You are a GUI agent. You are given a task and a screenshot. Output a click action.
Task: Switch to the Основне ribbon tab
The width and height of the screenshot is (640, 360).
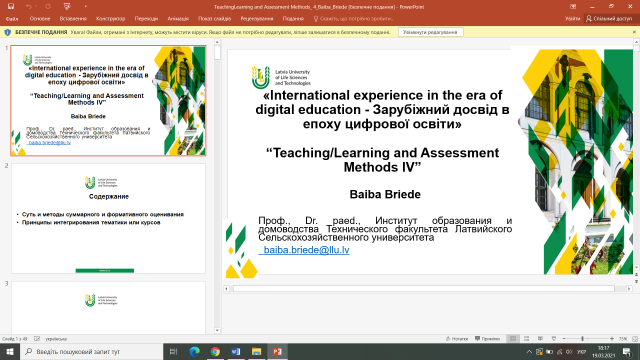40,19
